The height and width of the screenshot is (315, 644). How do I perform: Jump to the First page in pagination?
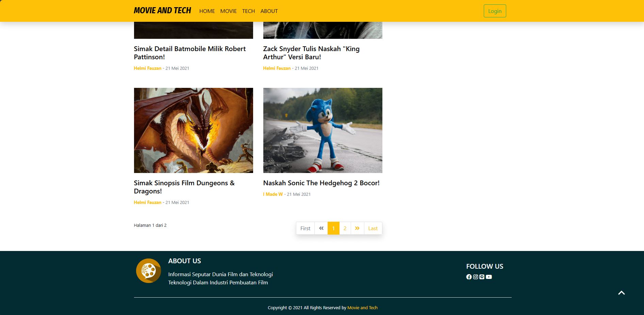click(305, 228)
